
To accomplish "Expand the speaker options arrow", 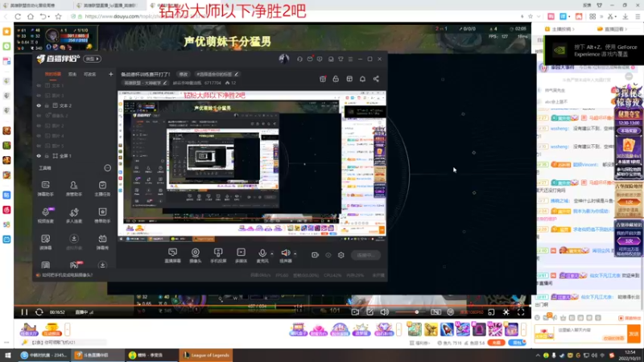I will [x=295, y=253].
